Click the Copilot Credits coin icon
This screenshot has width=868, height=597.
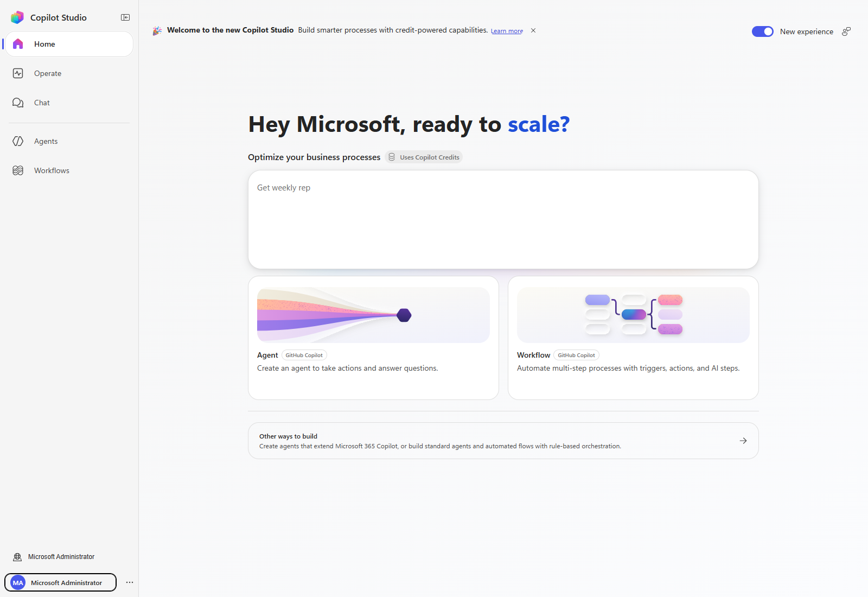click(x=392, y=157)
